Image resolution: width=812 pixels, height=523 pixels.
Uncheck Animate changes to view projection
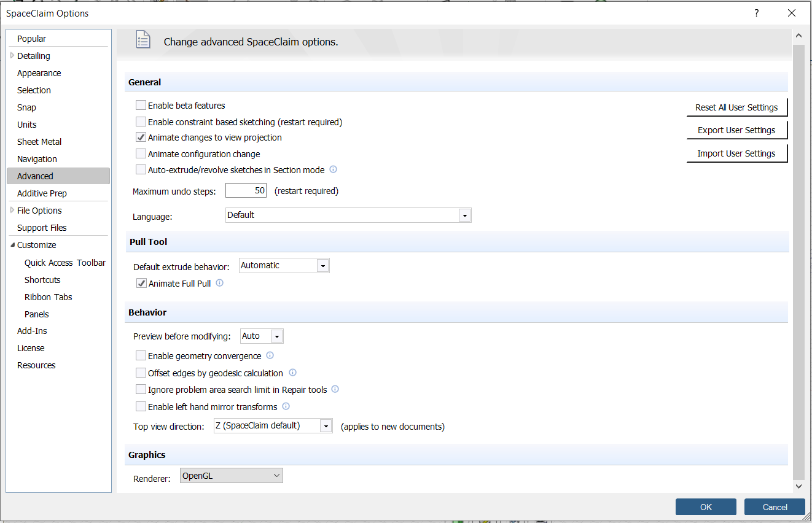click(x=141, y=138)
